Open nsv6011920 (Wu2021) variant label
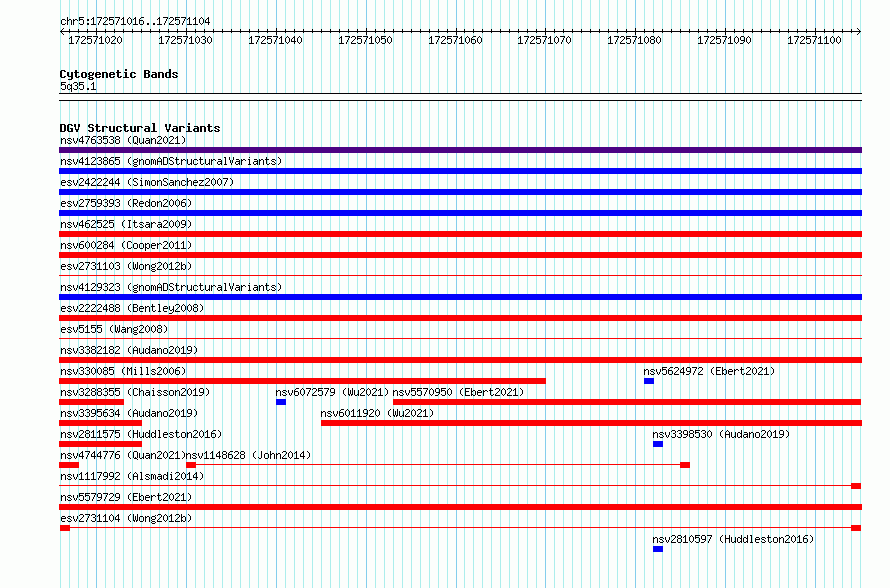 click(377, 413)
